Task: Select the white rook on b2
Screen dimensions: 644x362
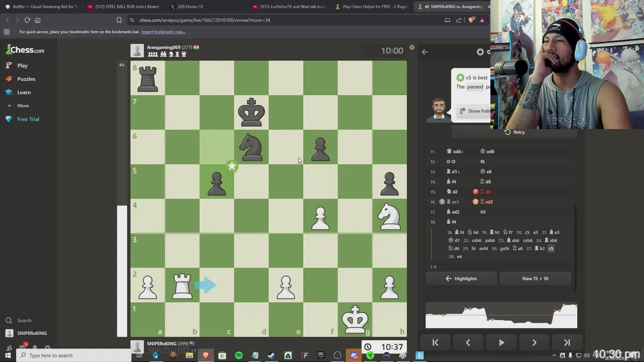Action: pyautogui.click(x=182, y=285)
